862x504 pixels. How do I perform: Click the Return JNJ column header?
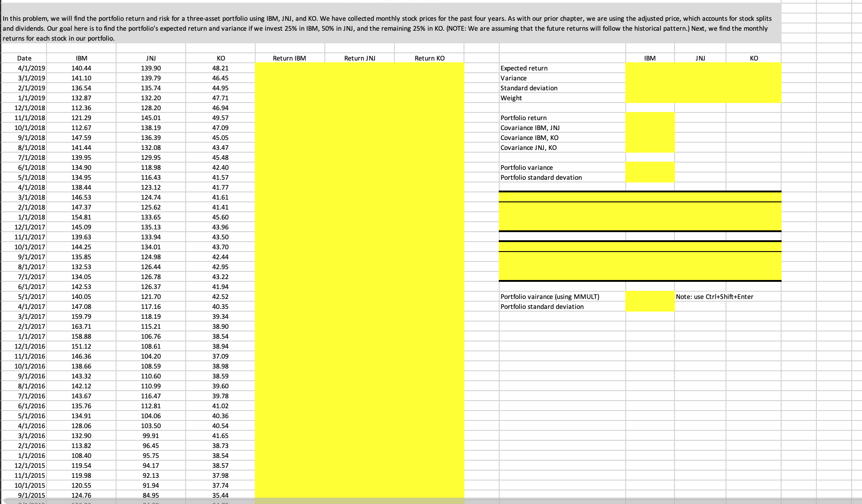click(x=360, y=58)
